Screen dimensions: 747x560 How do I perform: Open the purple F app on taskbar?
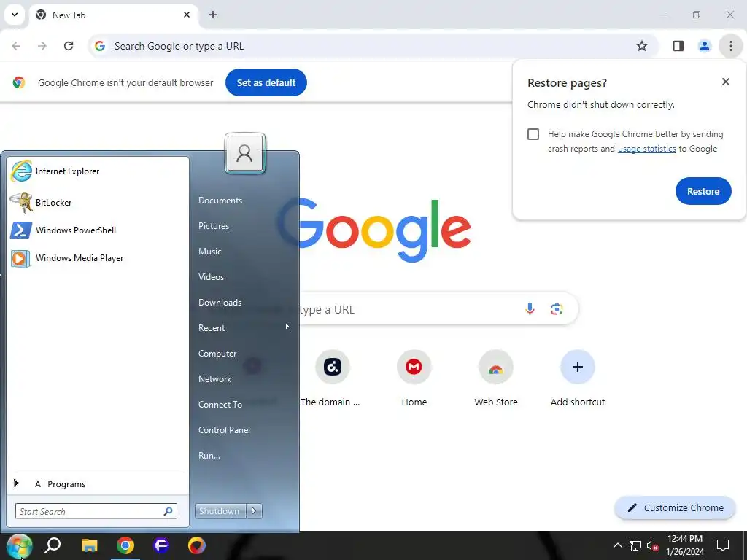pyautogui.click(x=161, y=545)
